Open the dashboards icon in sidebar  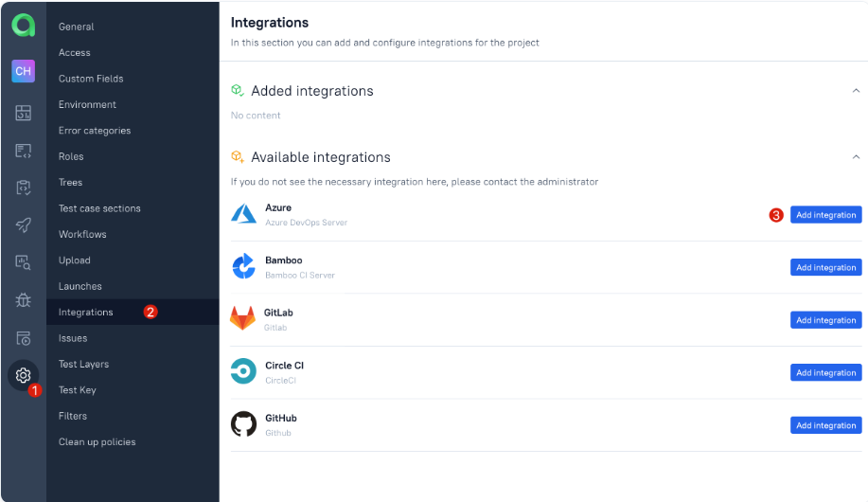tap(24, 114)
